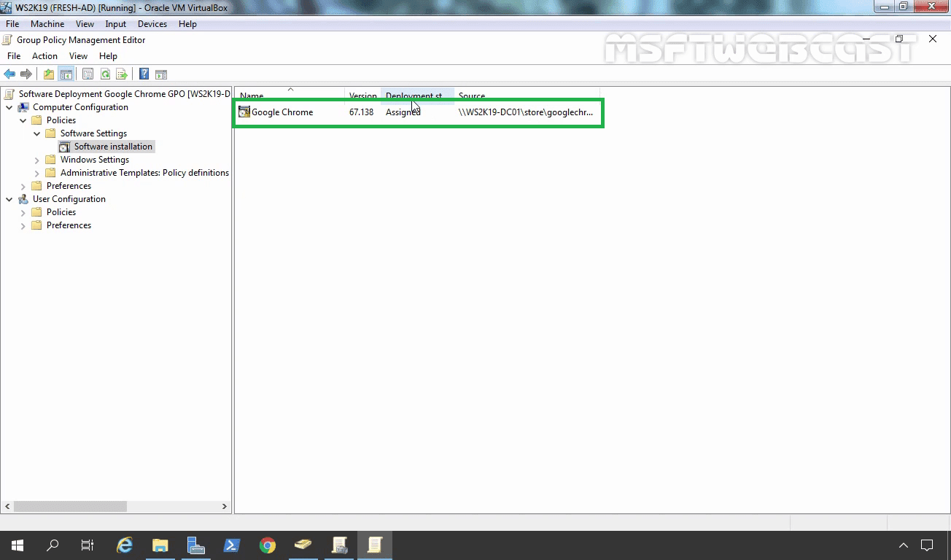Click tree scrollbar left arrow
This screenshot has height=560, width=951.
(x=8, y=506)
